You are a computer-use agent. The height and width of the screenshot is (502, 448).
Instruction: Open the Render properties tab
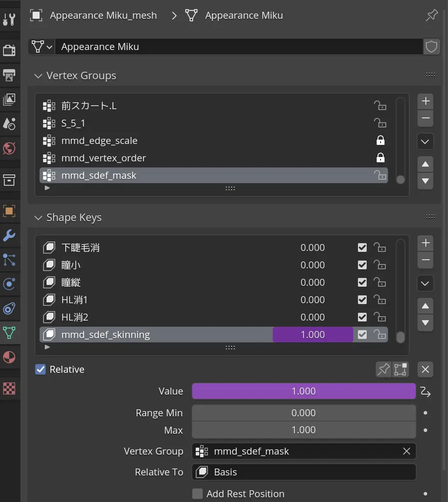(9, 50)
